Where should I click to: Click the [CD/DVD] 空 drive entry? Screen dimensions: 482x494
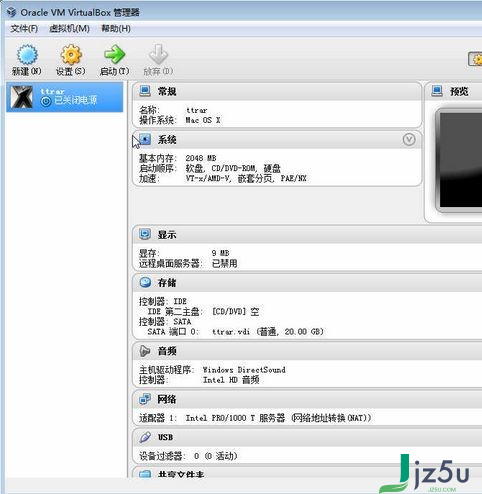click(236, 312)
